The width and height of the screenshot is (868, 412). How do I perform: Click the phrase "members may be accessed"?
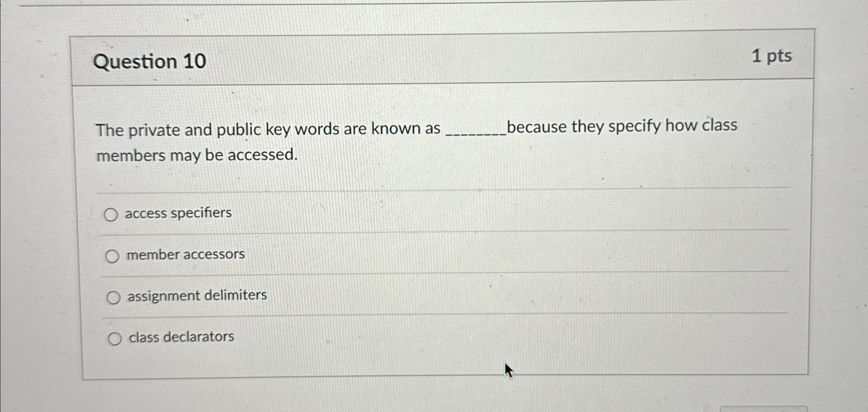[x=198, y=155]
